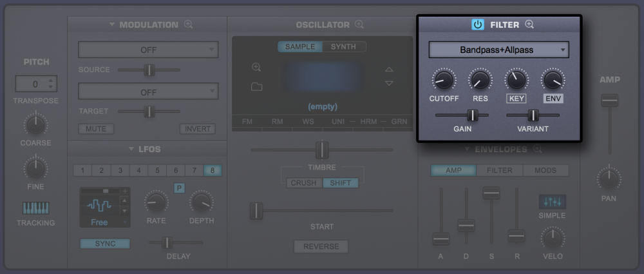The height and width of the screenshot is (274, 644).
Task: Click the LFO DELAY slider handle
Action: click(x=167, y=243)
